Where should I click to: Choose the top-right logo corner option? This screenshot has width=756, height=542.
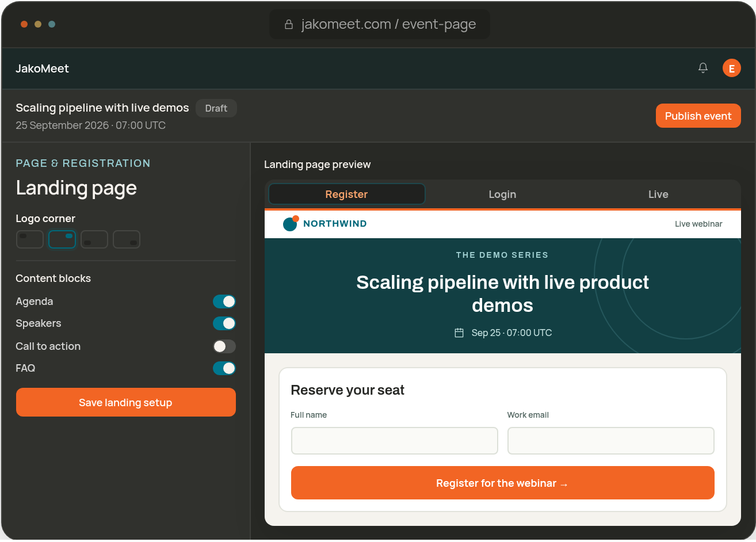(62, 239)
